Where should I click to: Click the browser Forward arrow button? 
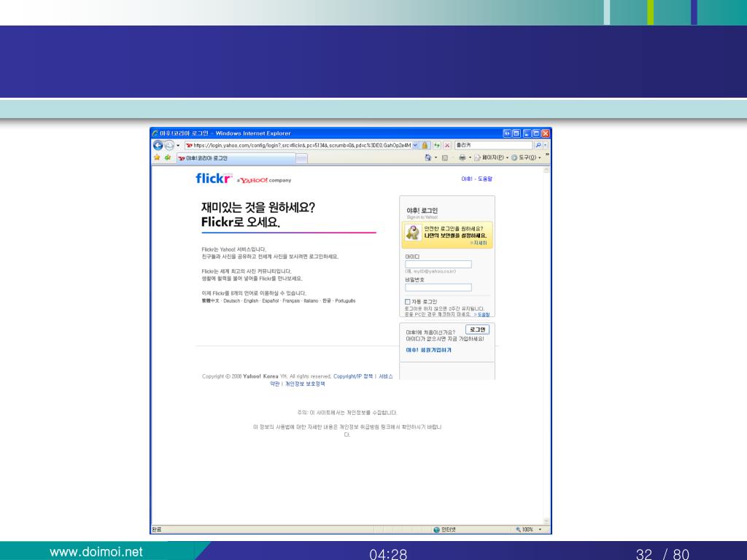(169, 145)
